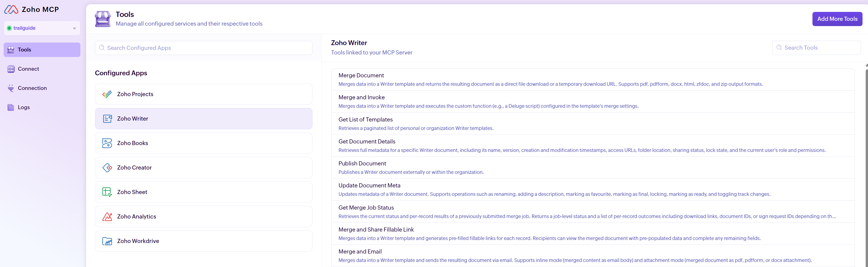Screen dimensions: 868x267
Task: Select the Get List of Templates tool
Action: pos(593,124)
